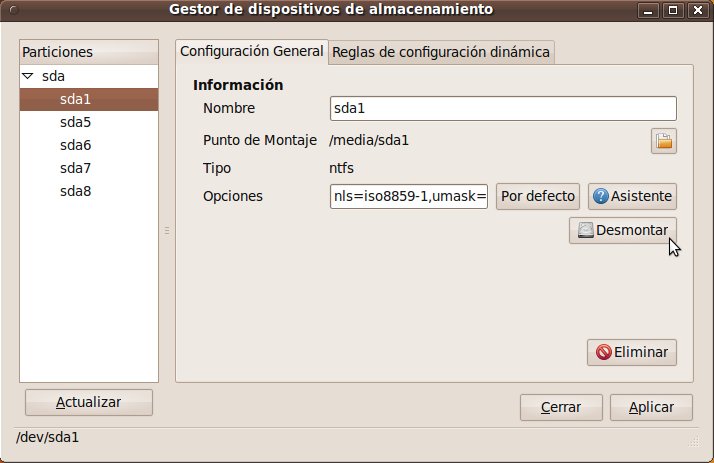This screenshot has height=463, width=714.
Task: Select partition sda1 in the list
Action: coord(89,99)
